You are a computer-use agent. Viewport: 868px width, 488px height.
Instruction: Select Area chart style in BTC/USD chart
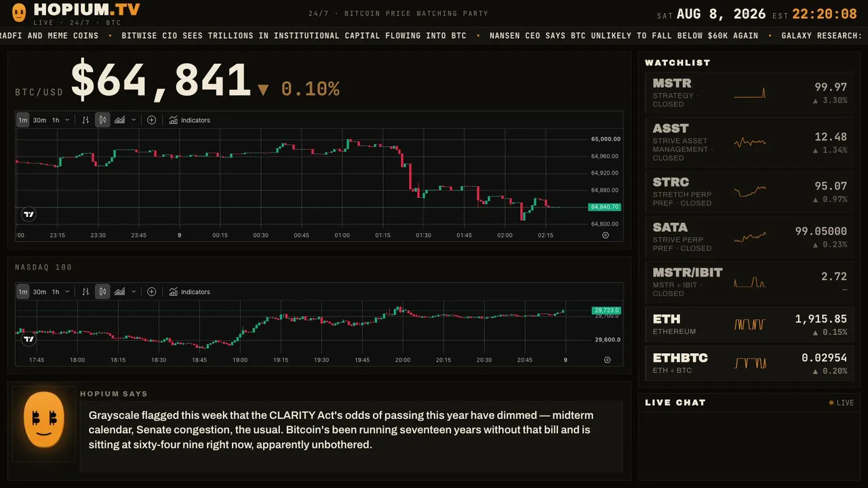119,120
